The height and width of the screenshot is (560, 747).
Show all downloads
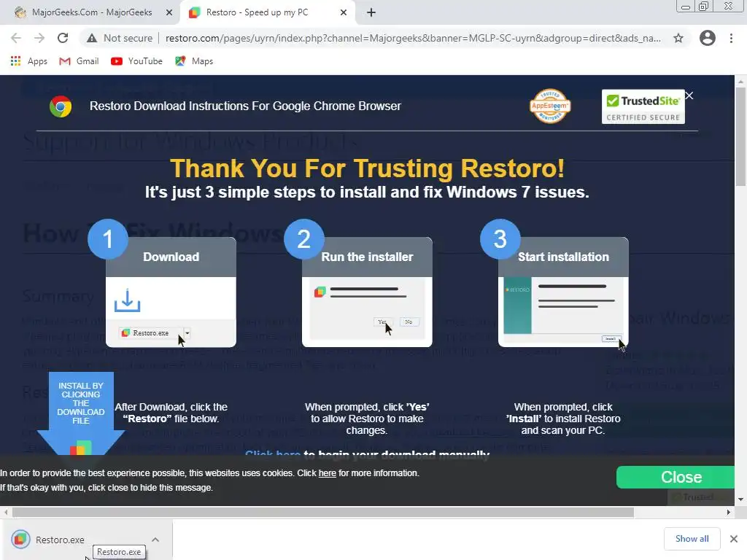[692, 539]
